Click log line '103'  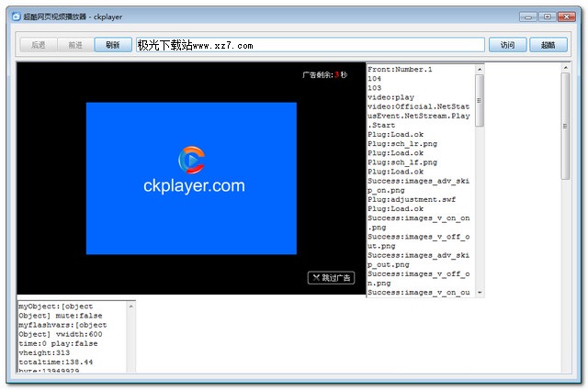[374, 88]
